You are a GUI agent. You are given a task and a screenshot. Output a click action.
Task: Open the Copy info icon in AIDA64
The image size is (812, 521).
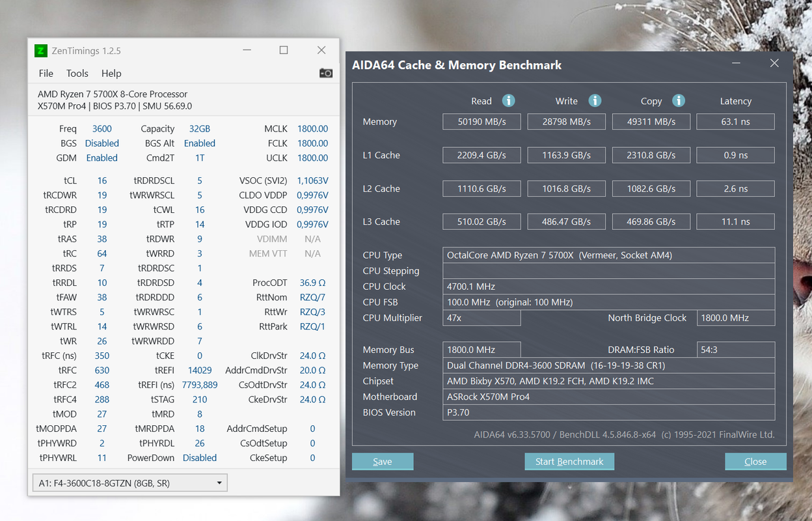pos(679,101)
